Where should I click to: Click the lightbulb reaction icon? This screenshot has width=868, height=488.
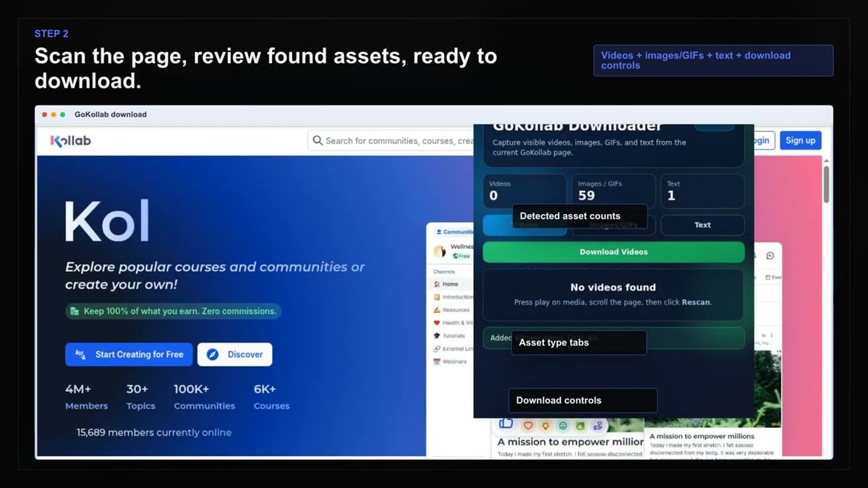point(545,426)
